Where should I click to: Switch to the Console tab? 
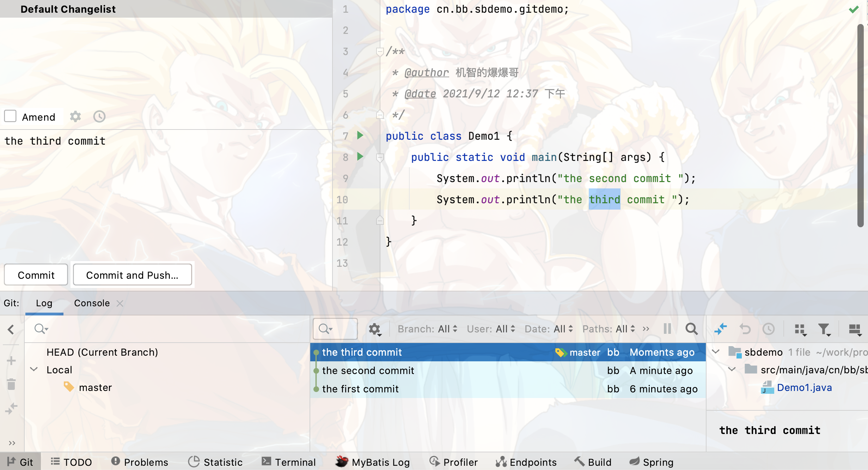pos(92,303)
